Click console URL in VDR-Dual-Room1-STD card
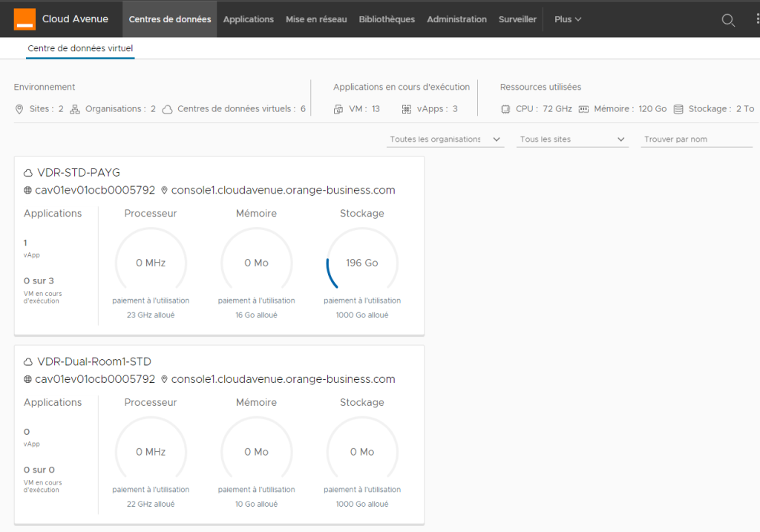The height and width of the screenshot is (532, 760). coord(283,379)
